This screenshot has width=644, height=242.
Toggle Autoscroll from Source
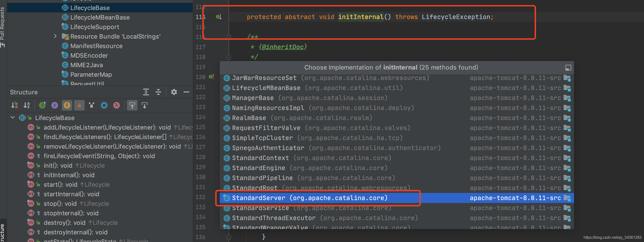tap(145, 106)
